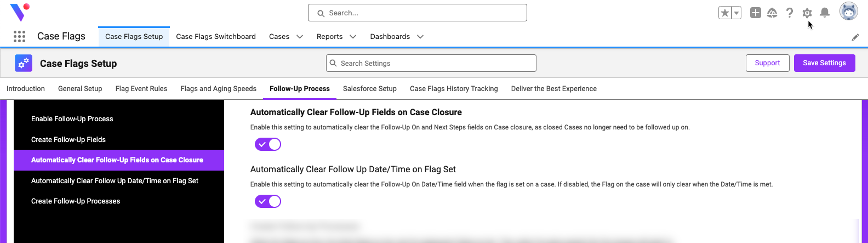
Task: Select the Case Flags Setup nav tab
Action: click(x=134, y=37)
